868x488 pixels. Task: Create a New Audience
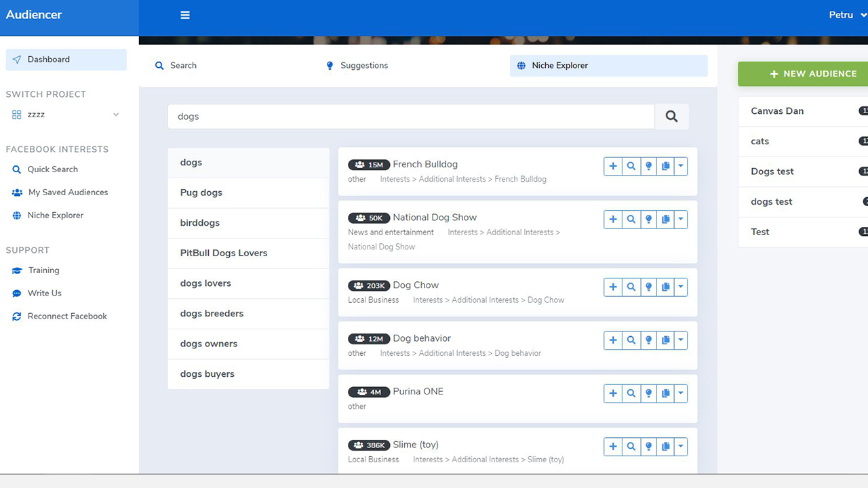(803, 74)
